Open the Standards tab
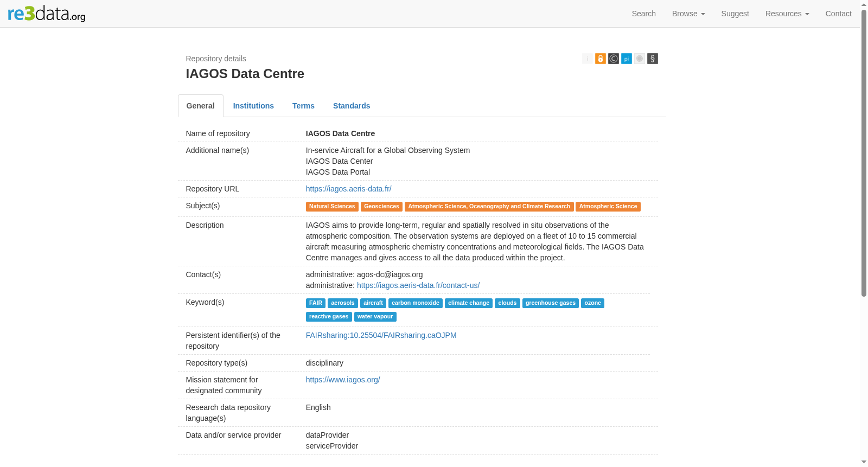Image resolution: width=868 pixels, height=467 pixels. coord(352,106)
